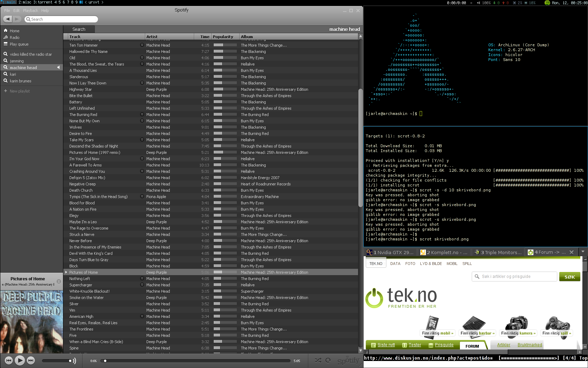Open dropdown arrow on 'Ten Ton Hammer' row
Viewport: 588px width, 368px height.
[142, 45]
